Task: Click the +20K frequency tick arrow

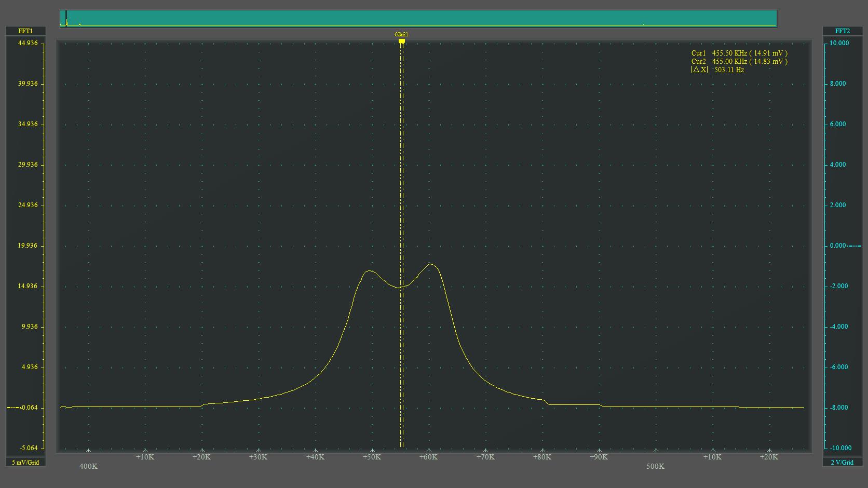Action: [x=201, y=451]
